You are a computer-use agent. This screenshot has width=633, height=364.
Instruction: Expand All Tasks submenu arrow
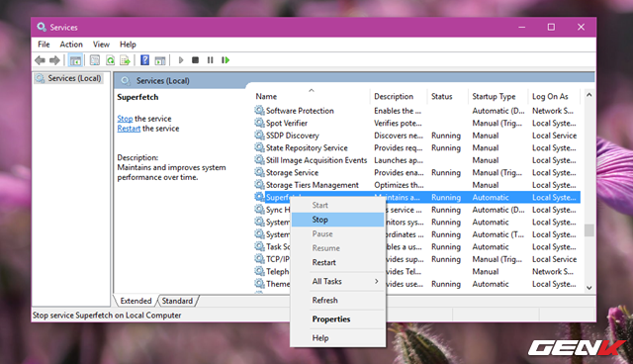click(x=376, y=281)
